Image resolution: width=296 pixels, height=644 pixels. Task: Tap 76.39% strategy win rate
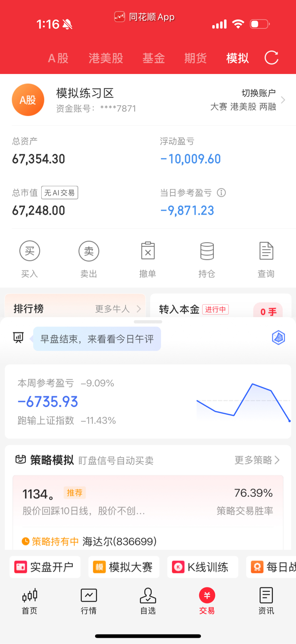pyautogui.click(x=254, y=493)
